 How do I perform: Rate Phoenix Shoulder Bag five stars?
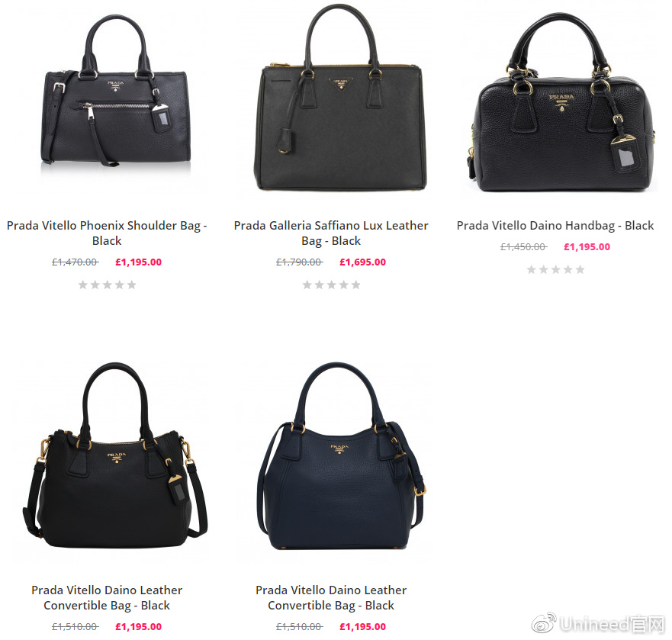[x=131, y=285]
